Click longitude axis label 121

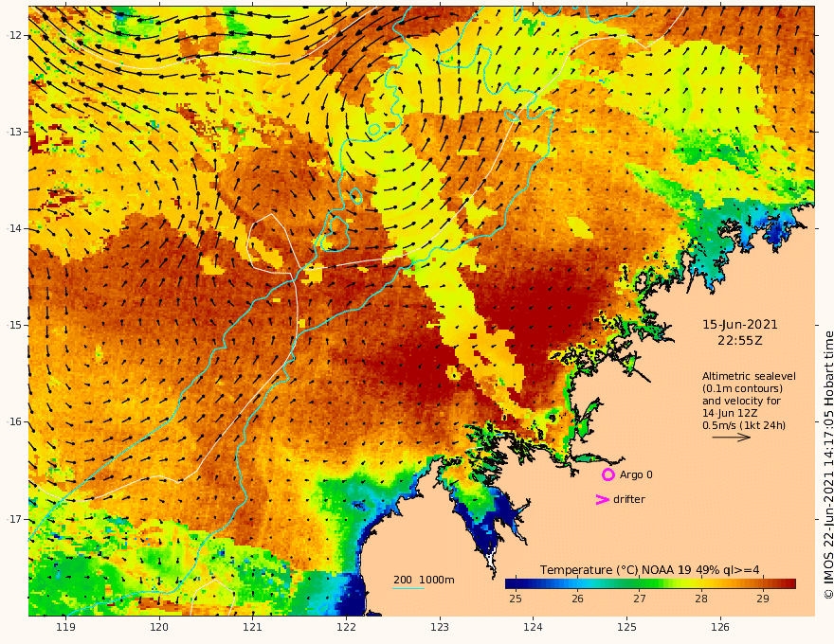(253, 627)
